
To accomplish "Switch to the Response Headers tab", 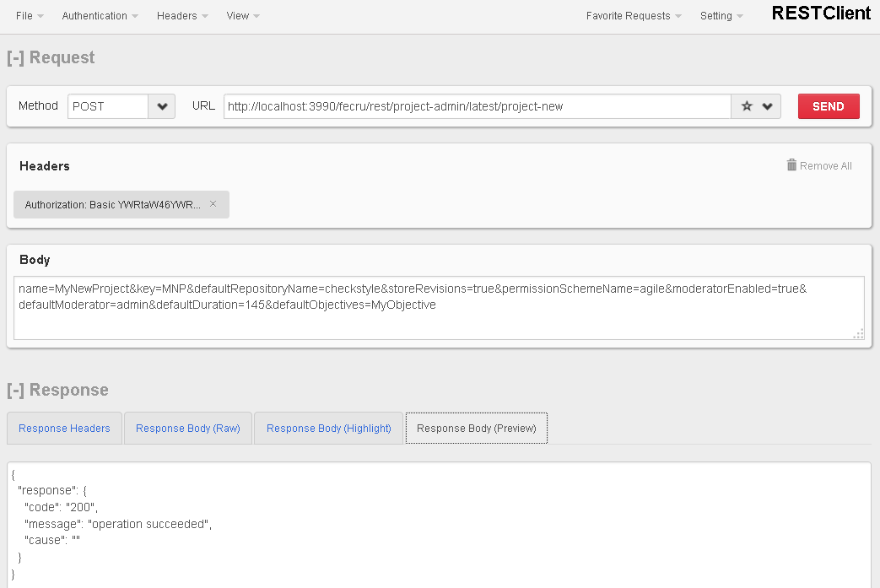I will click(x=64, y=428).
